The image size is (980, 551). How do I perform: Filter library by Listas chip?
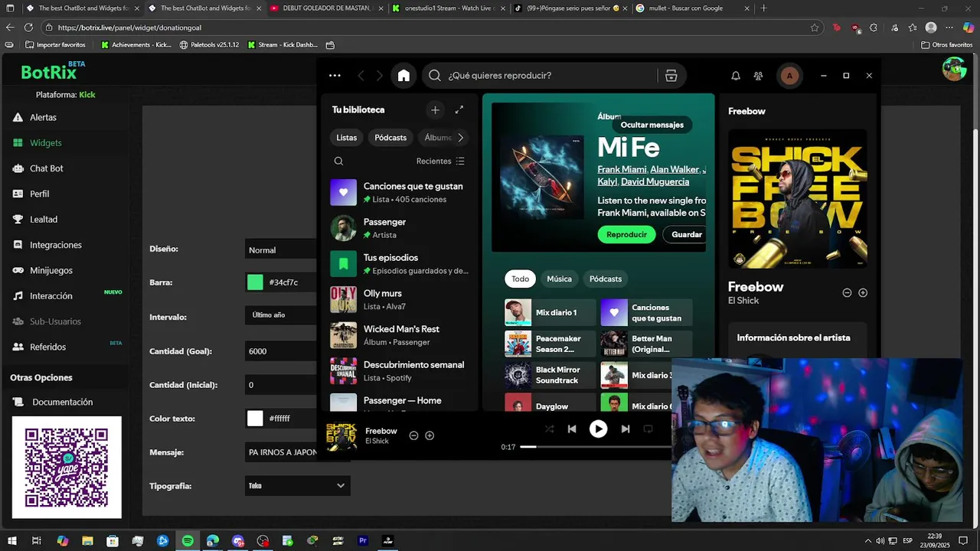tap(347, 138)
